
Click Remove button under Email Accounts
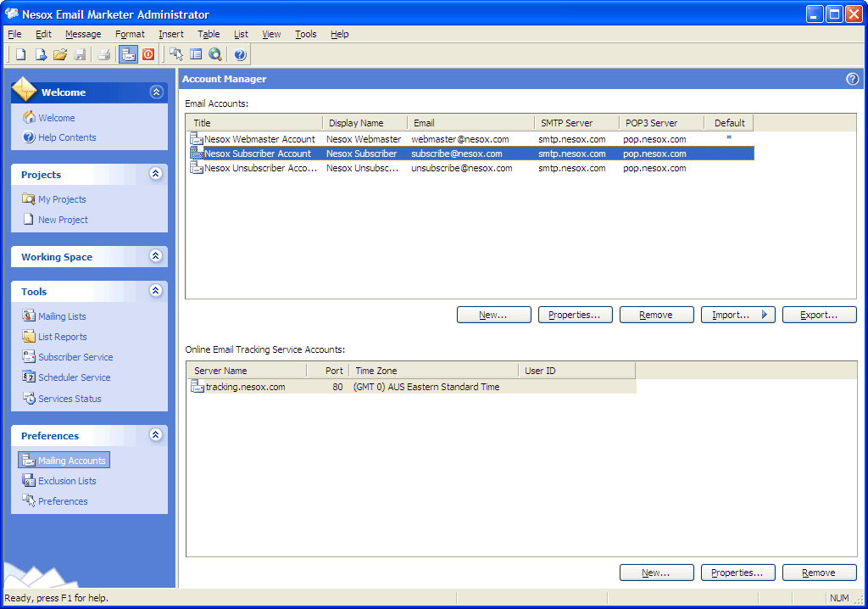click(657, 314)
